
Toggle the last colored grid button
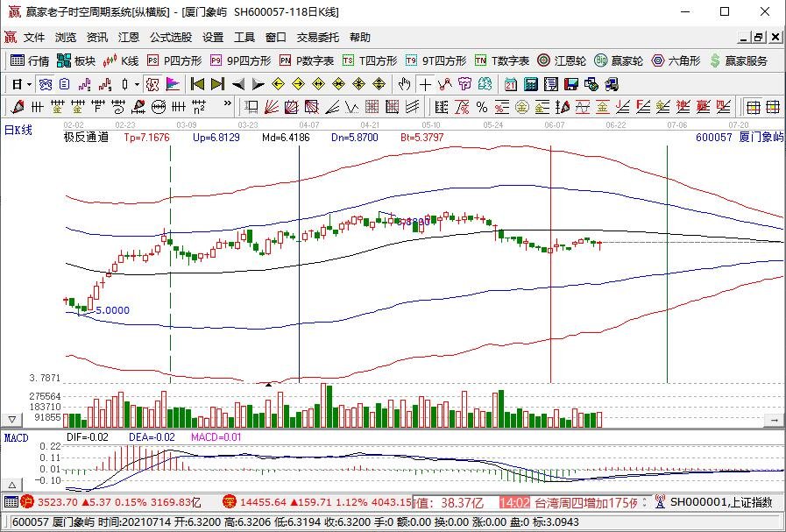773,106
